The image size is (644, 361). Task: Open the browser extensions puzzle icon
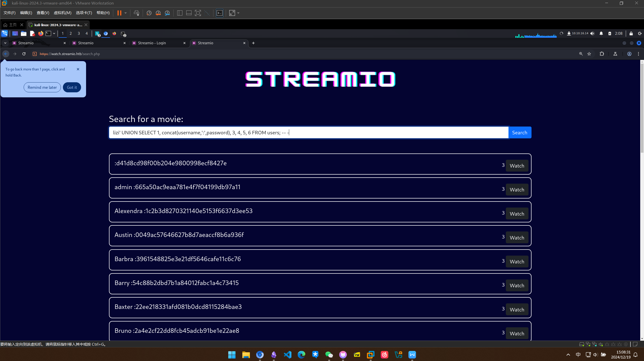coord(602,54)
